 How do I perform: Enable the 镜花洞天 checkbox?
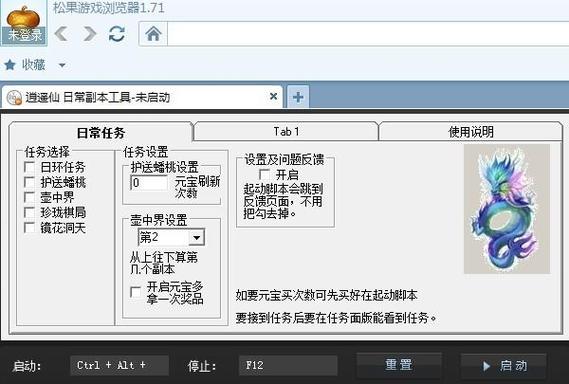click(29, 228)
